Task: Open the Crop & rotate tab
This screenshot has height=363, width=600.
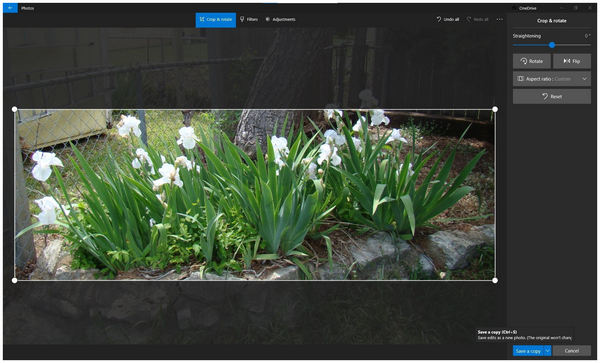Action: 215,20
